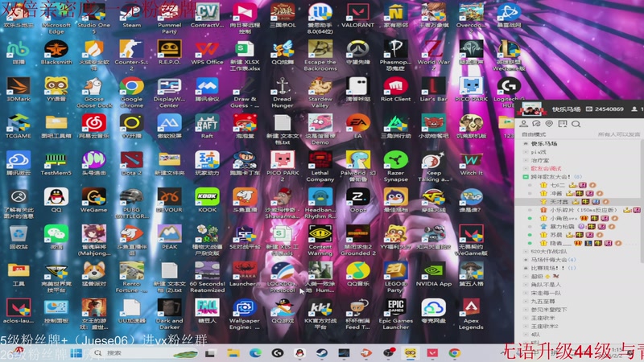Screen dimensions: 644x362
Task: Select the Dark and Darker icon
Action: click(x=169, y=315)
